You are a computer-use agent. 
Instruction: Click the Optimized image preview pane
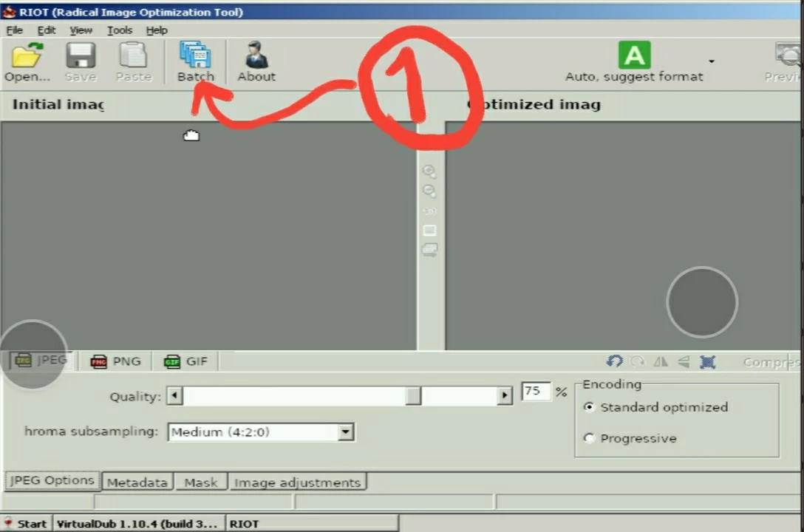pyautogui.click(x=623, y=236)
